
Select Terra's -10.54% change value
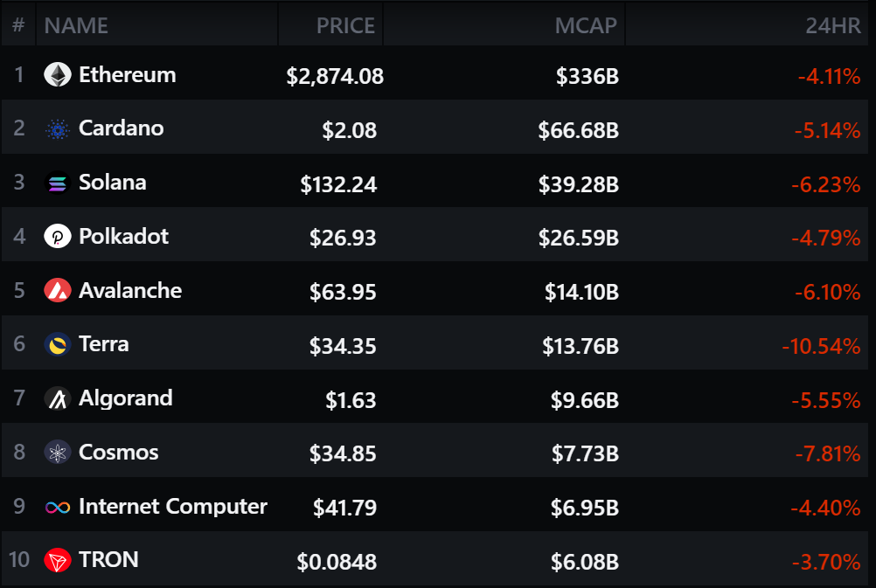[x=821, y=346]
